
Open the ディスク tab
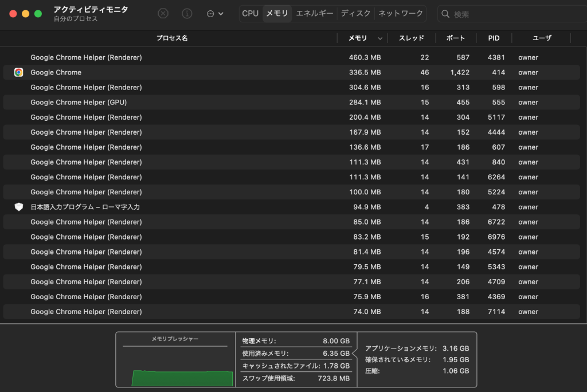pyautogui.click(x=355, y=14)
